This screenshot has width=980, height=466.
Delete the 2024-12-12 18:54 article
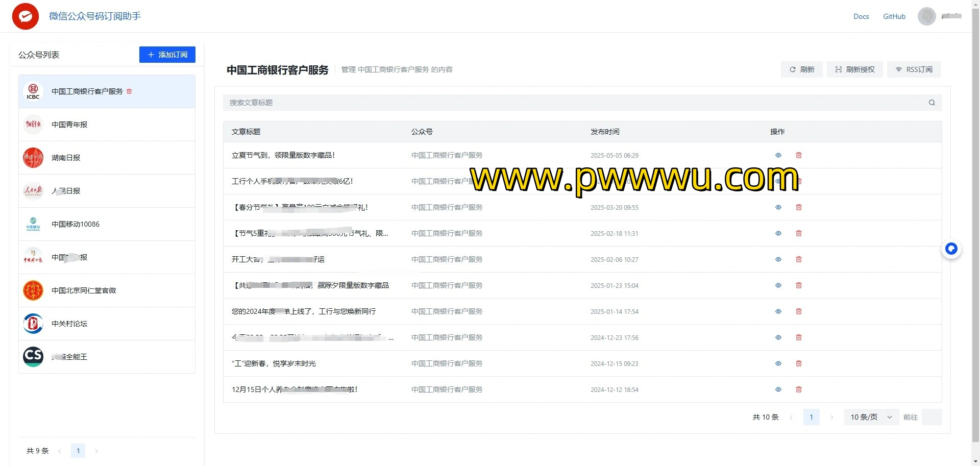coord(799,389)
